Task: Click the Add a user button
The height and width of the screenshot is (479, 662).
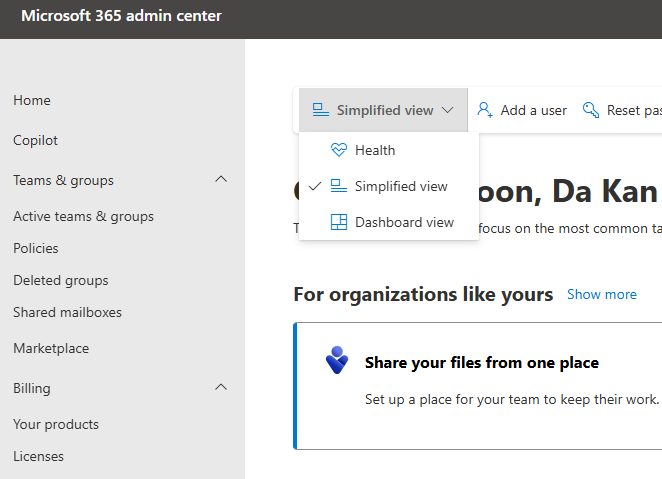Action: click(522, 110)
